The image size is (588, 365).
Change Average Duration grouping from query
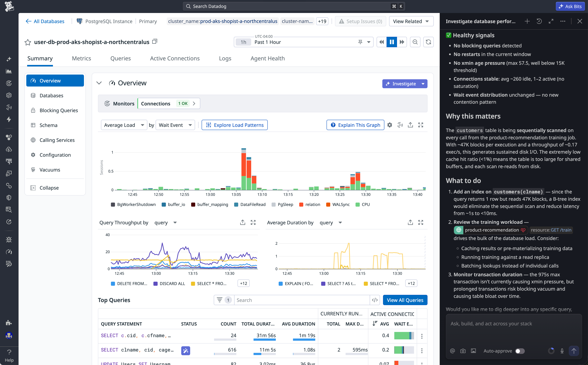(x=331, y=223)
